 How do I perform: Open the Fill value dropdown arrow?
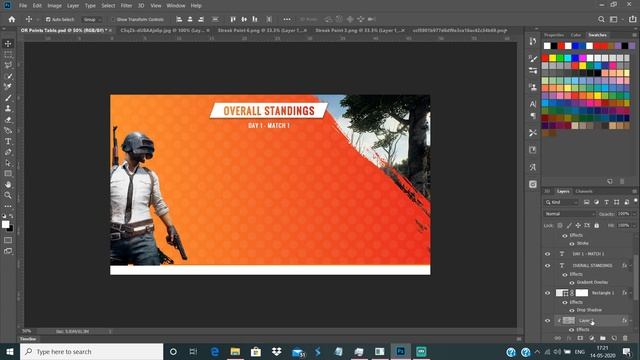(633, 225)
